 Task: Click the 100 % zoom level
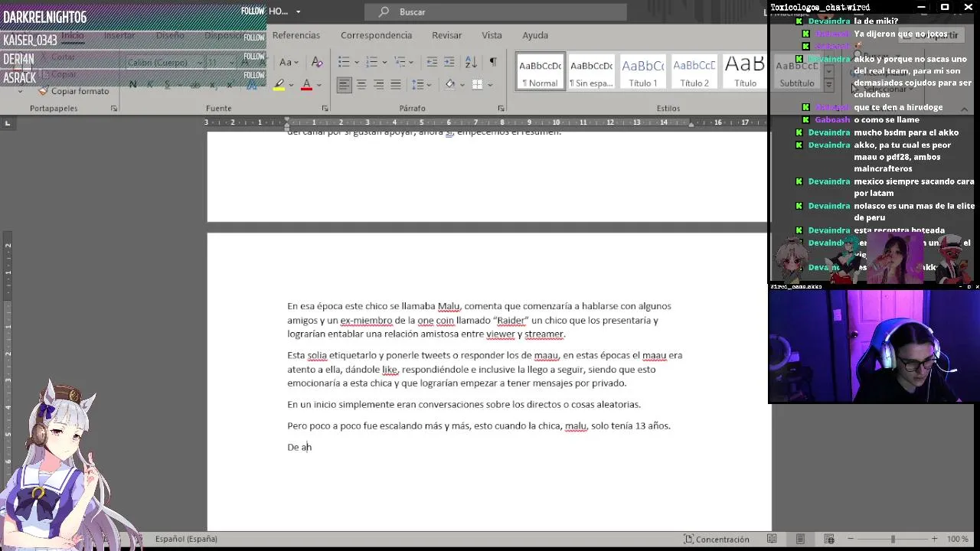coord(957,539)
